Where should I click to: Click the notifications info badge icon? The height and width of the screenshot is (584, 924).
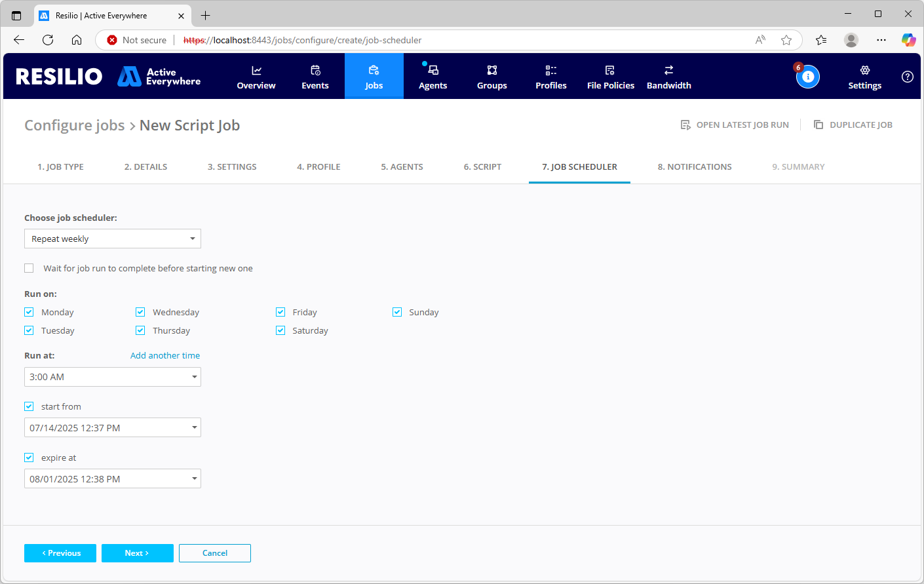807,77
